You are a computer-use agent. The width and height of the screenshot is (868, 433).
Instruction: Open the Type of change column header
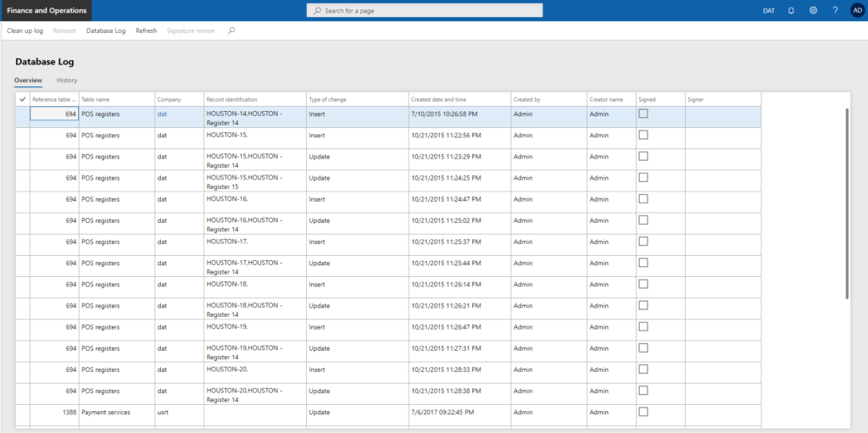[x=358, y=100]
